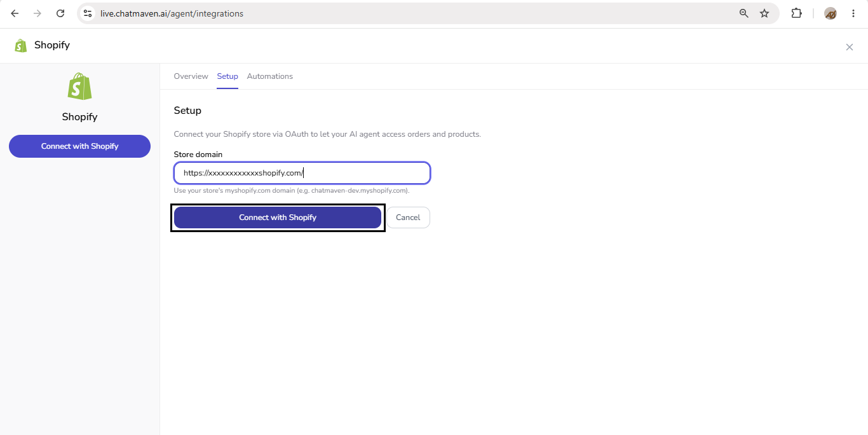This screenshot has width=868, height=435.
Task: Go back with browser back arrow
Action: click(15, 13)
